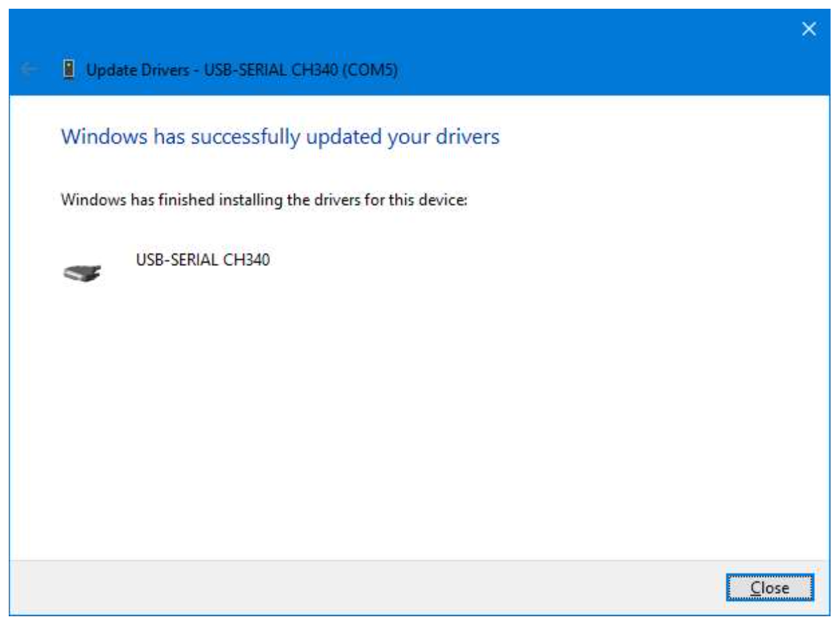Click the 'Windows has successfully updated your drivers' heading
The height and width of the screenshot is (623, 840).
coord(280,137)
